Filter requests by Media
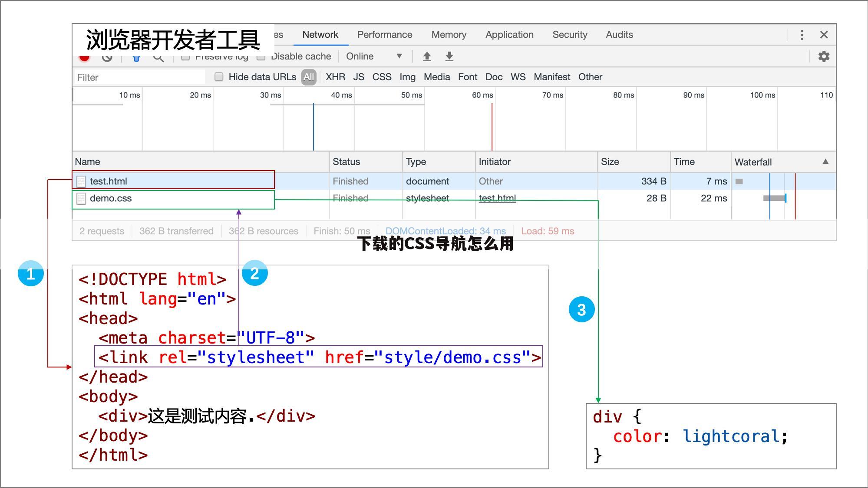The image size is (868, 488). (437, 77)
